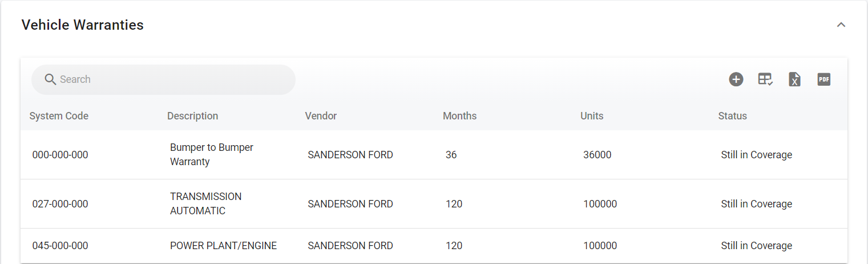This screenshot has height=264, width=868.
Task: Select the Bumper to Bumper Warranty row
Action: (212, 154)
